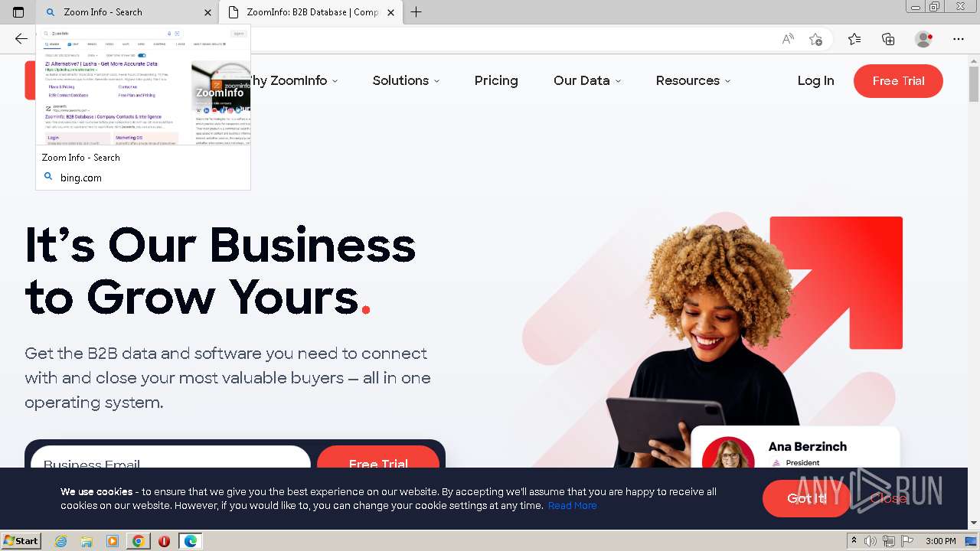Expand the Resources dropdown menu
980x551 pixels.
(693, 80)
